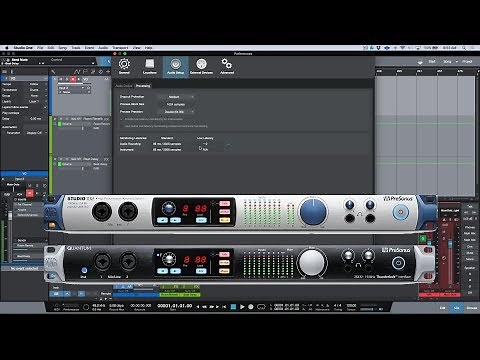Open the Studio One application menu

pos(23,48)
